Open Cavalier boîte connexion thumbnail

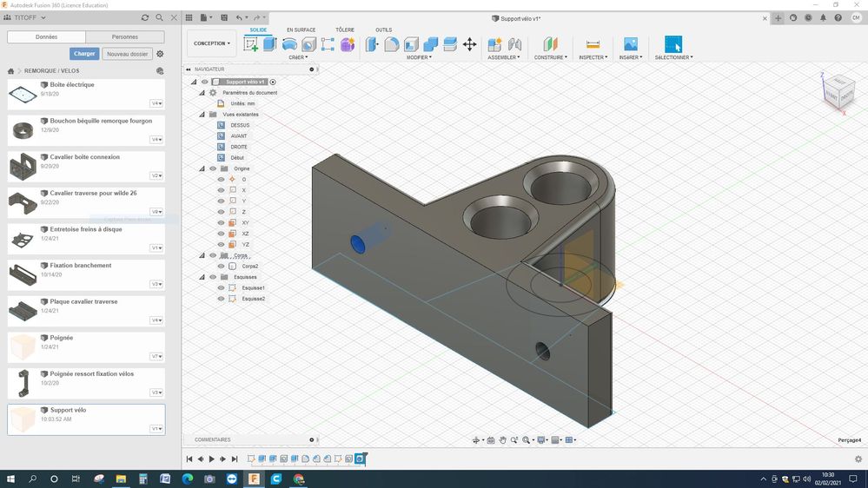(x=23, y=167)
